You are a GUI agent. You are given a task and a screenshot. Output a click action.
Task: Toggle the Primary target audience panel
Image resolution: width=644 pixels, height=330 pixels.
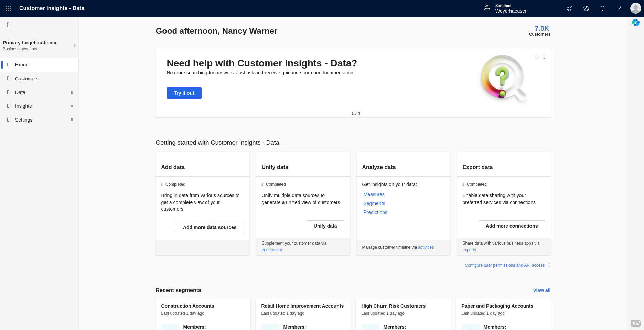75,45
